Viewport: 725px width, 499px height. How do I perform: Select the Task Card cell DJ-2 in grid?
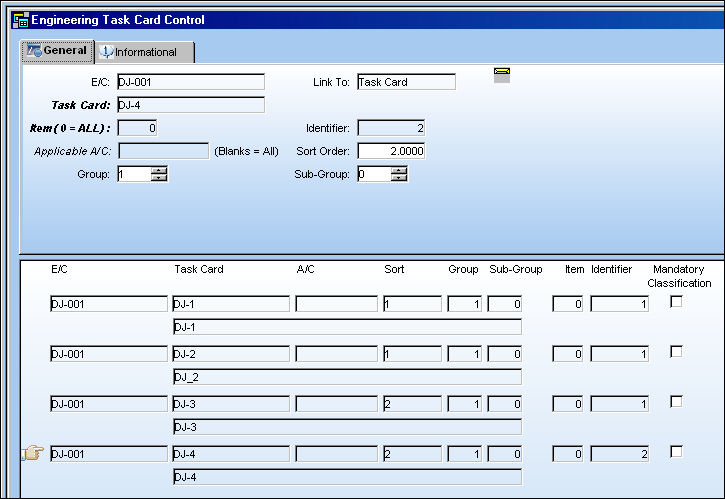pyautogui.click(x=231, y=354)
